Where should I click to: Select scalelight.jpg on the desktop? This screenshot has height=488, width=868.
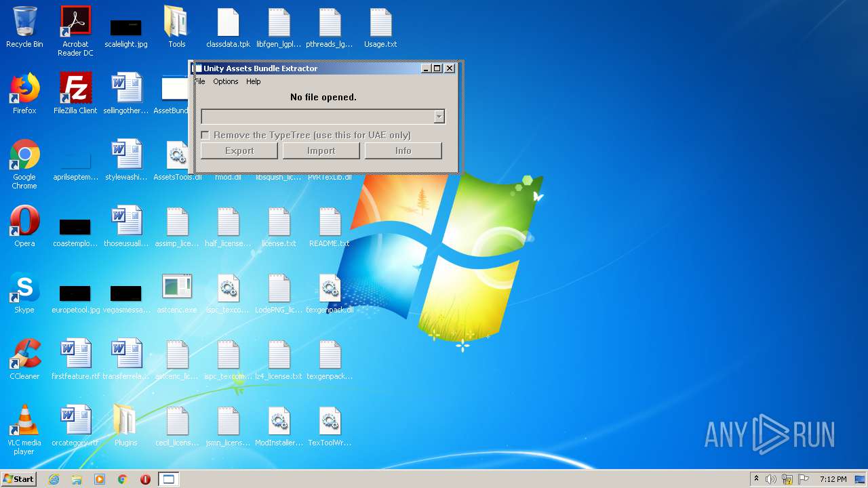(126, 31)
